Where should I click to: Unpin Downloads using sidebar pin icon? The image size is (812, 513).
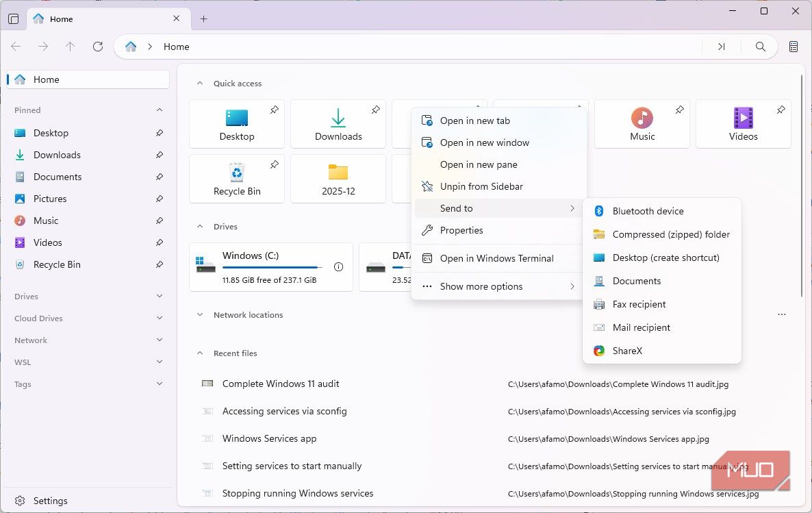tap(160, 155)
